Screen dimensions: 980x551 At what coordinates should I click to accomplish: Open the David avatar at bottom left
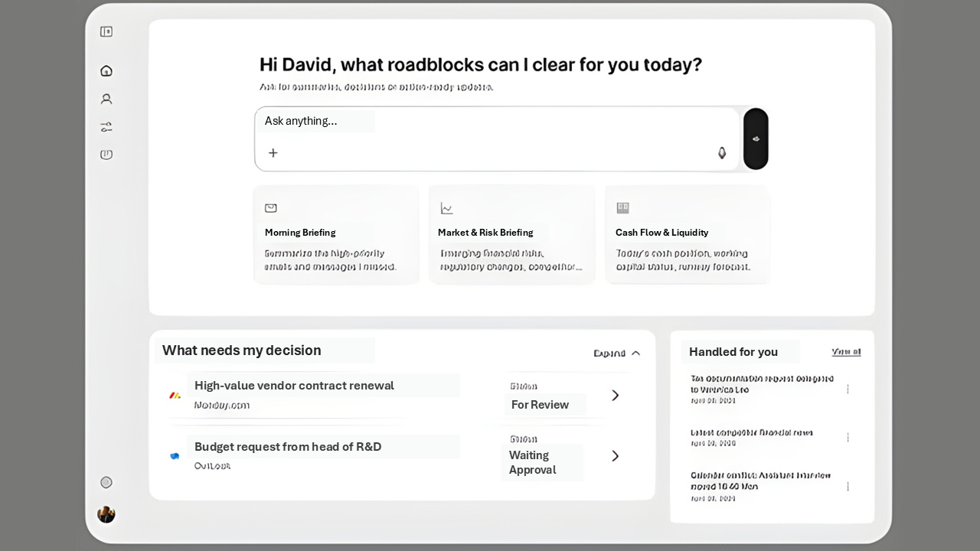[106, 514]
